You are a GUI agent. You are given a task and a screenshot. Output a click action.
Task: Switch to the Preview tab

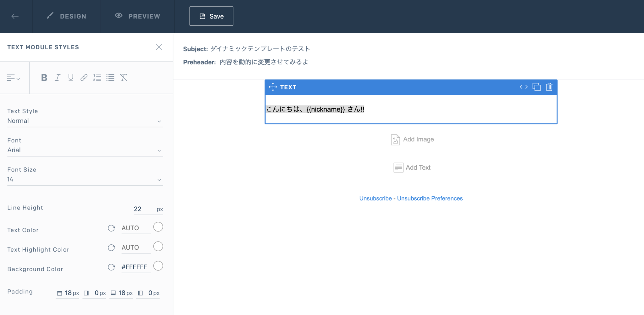tap(137, 16)
